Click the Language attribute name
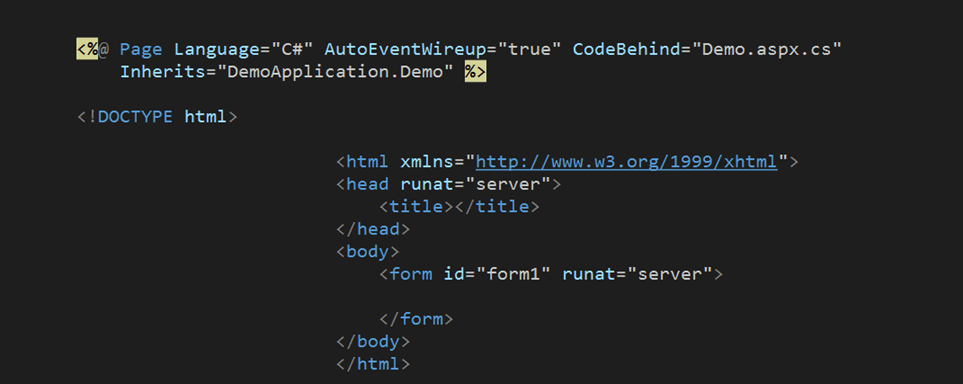Viewport: 963px width, 384px height. [x=217, y=49]
